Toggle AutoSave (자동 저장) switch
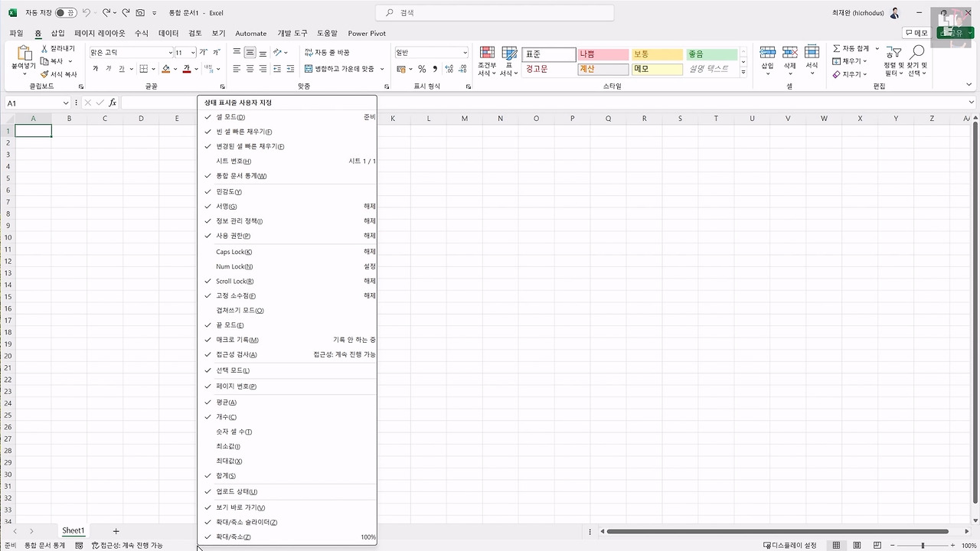This screenshot has width=980, height=551. (66, 13)
